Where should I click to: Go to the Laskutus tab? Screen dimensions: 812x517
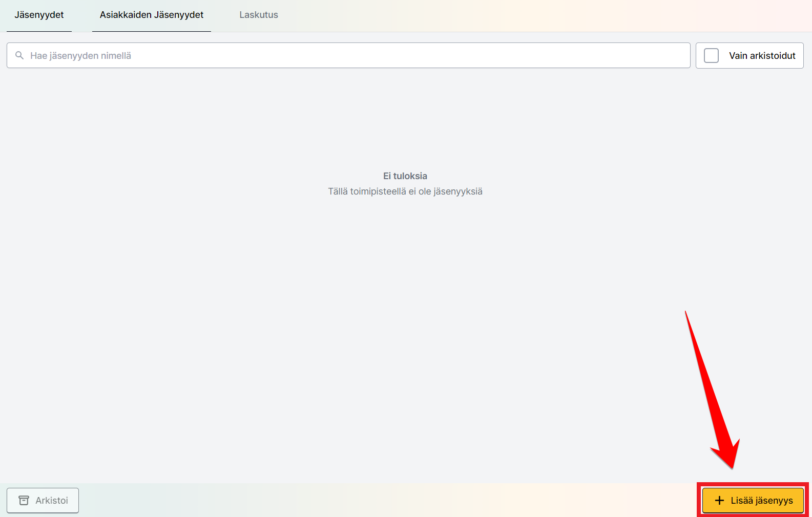[259, 15]
